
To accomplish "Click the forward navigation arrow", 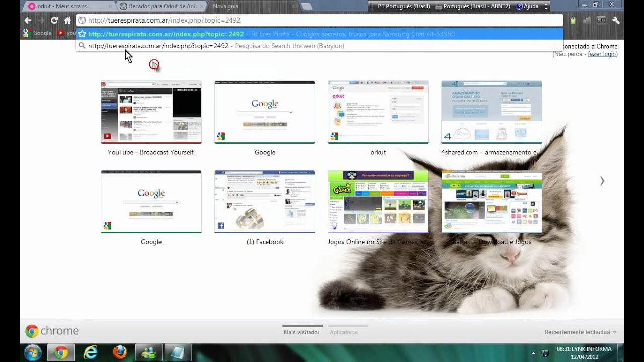I will tap(41, 21).
